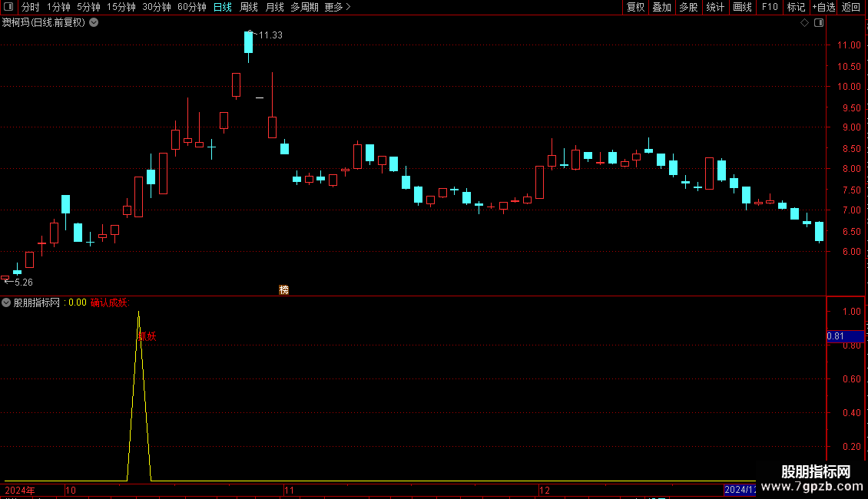The width and height of the screenshot is (868, 499).
Task: Select the 1分钟 period
Action: [x=58, y=7]
